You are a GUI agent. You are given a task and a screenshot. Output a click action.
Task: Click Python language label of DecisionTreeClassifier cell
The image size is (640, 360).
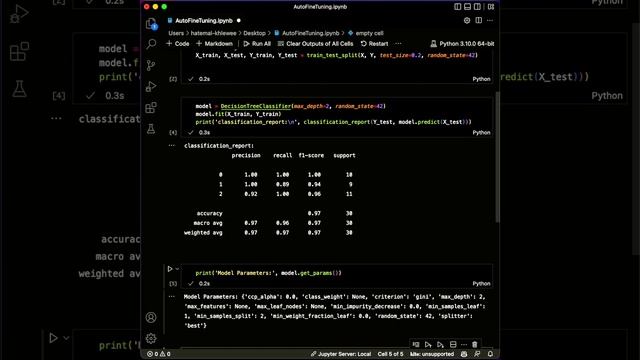(481, 132)
